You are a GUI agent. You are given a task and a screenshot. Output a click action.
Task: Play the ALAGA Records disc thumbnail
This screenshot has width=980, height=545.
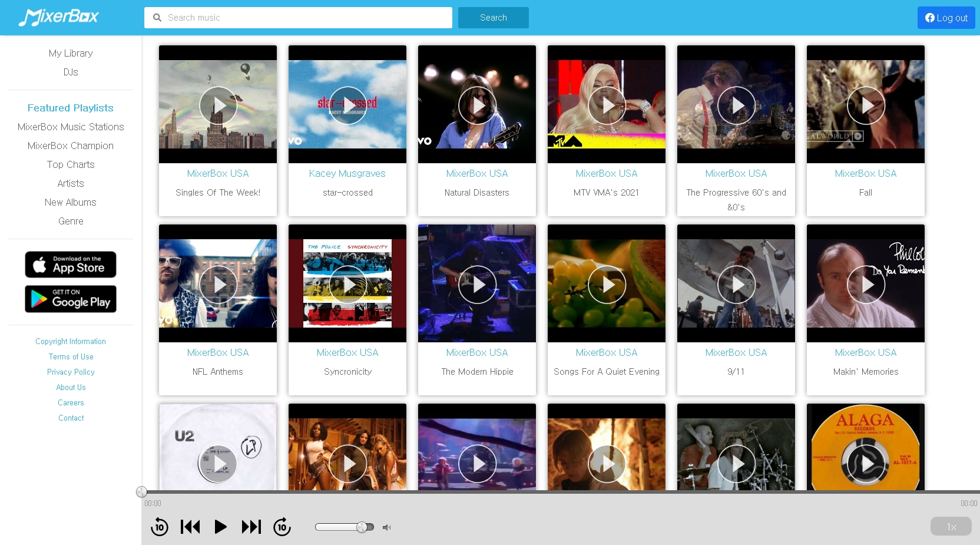point(866,464)
